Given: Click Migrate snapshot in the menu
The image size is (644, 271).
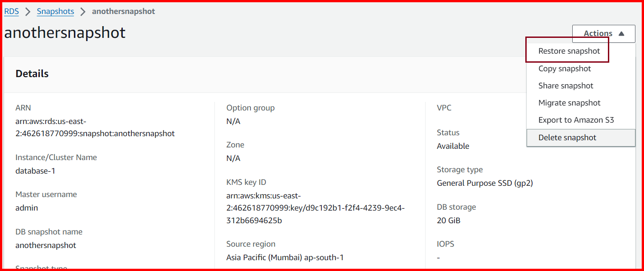Looking at the screenshot, I should coord(569,102).
